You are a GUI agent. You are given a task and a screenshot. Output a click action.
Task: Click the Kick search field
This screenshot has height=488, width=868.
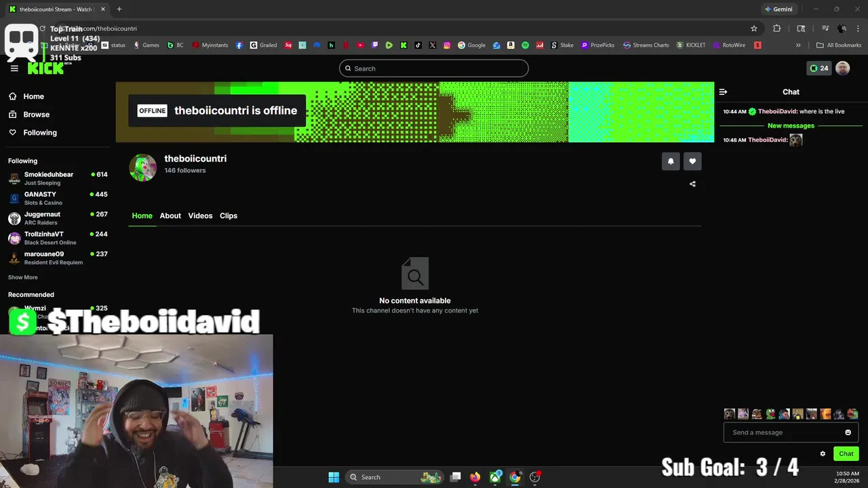click(x=434, y=68)
